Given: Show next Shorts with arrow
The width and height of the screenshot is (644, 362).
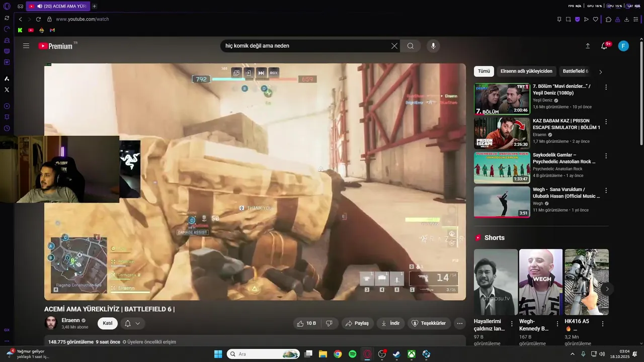Looking at the screenshot, I should [607, 289].
